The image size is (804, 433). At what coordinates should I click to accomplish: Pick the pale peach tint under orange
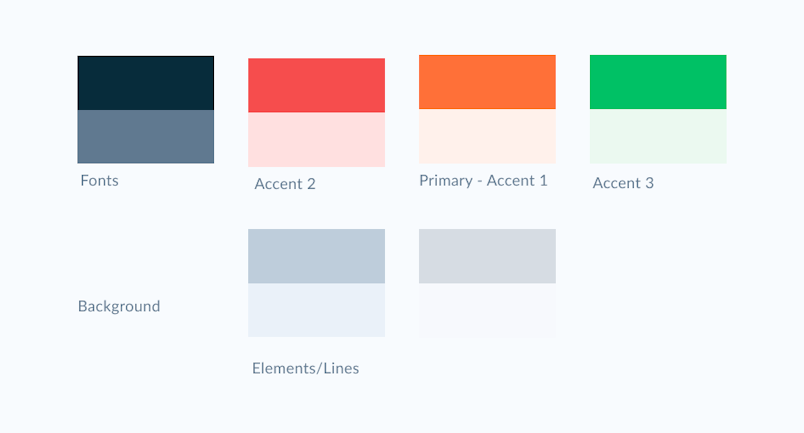coord(487,136)
